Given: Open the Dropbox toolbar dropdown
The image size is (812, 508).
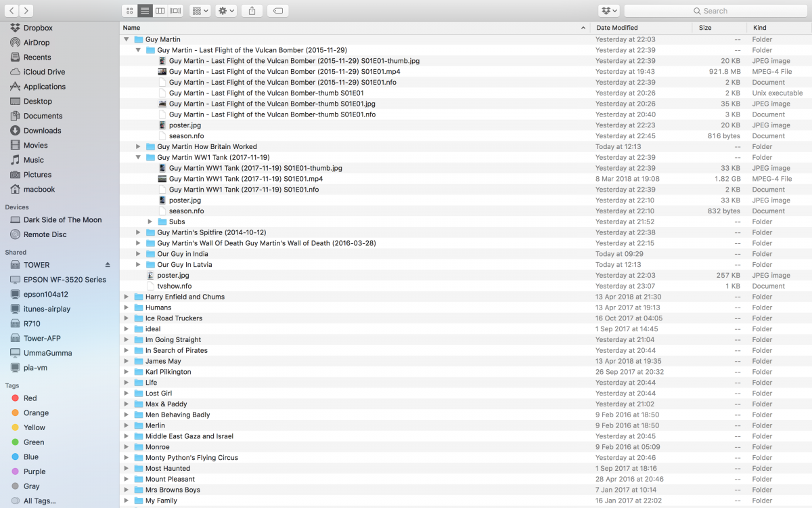Looking at the screenshot, I should point(609,11).
